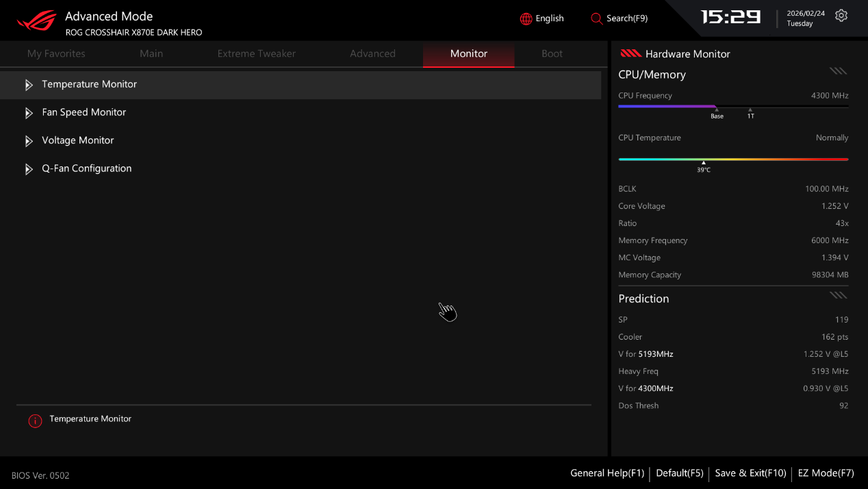
Task: Expand the Voltage Monitor submenu
Action: [x=77, y=140]
